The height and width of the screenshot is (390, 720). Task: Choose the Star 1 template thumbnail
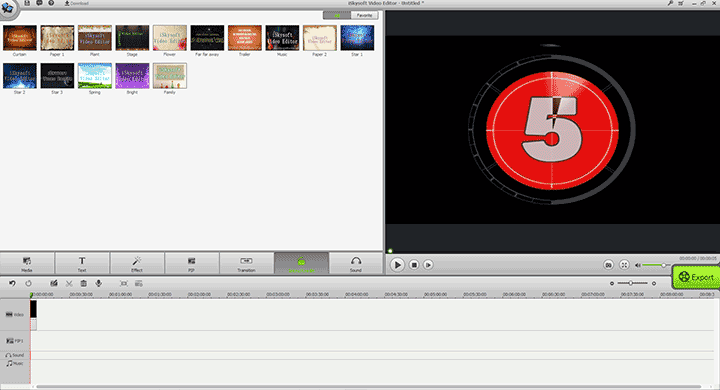(357, 38)
